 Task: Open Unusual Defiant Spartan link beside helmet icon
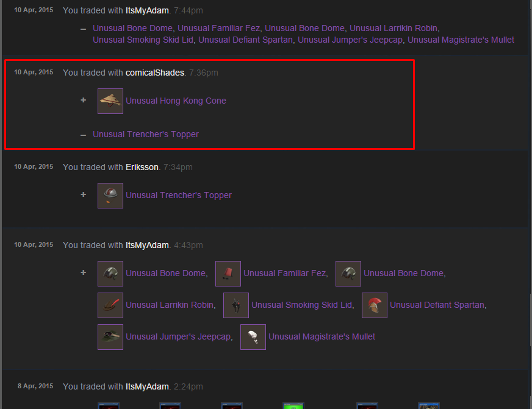click(x=437, y=305)
